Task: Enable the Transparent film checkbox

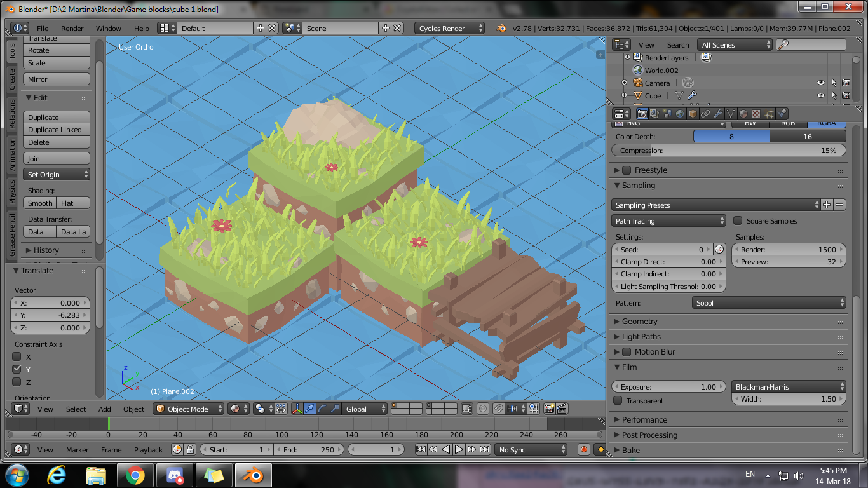Action: (x=618, y=400)
